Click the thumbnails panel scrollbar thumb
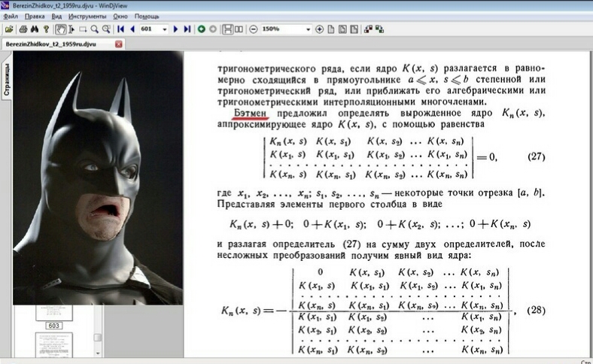 (98, 337)
